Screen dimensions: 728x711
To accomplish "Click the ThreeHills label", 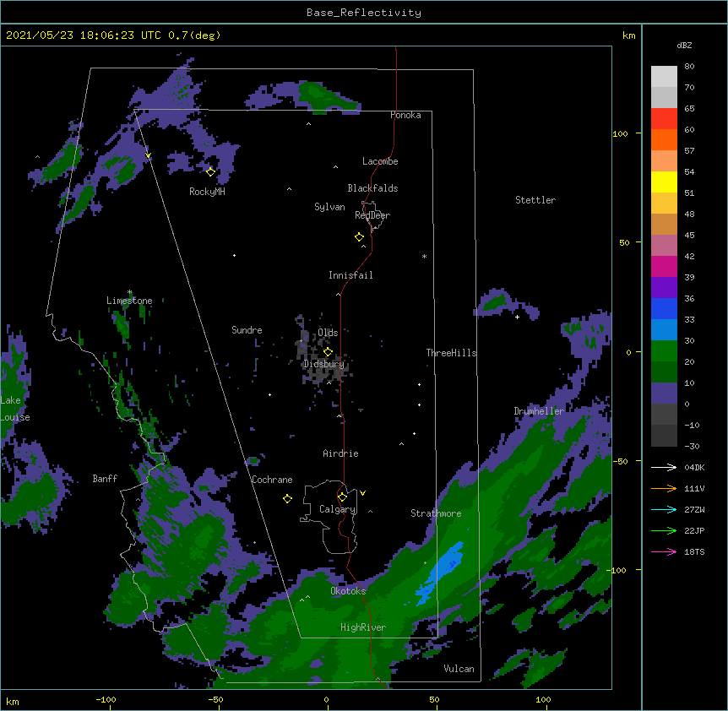I will (451, 353).
